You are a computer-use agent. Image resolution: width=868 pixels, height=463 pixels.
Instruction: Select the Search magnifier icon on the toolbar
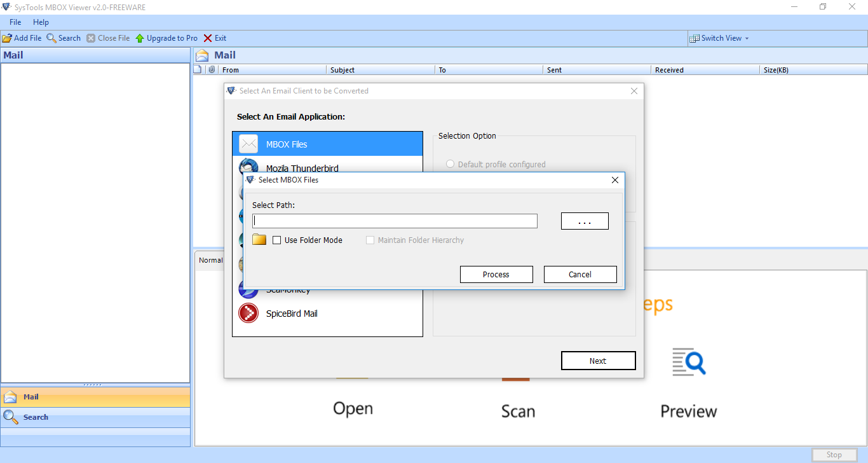50,38
